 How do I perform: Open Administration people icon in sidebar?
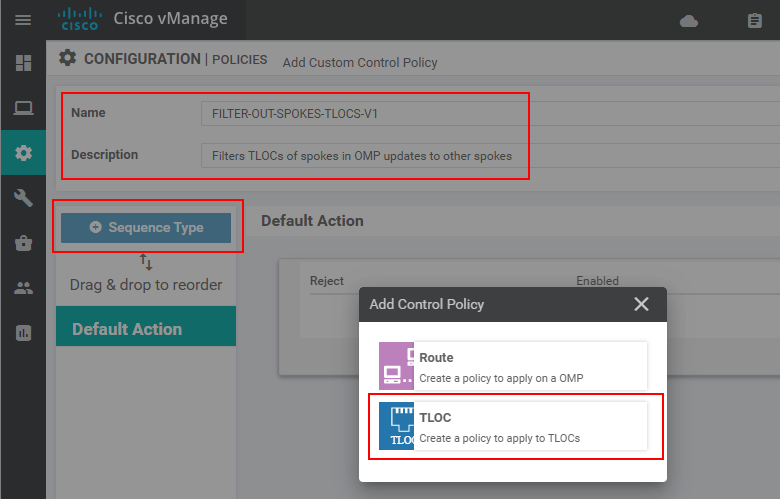tap(23, 288)
